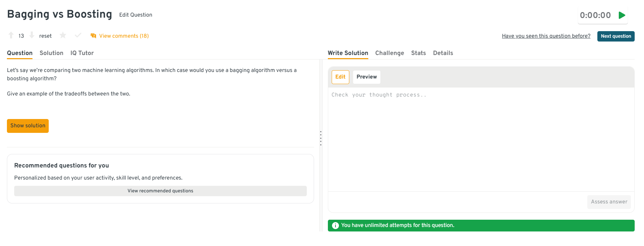Screen dimensions: 644x246
Task: Go to the Stats tab
Action: click(x=418, y=53)
